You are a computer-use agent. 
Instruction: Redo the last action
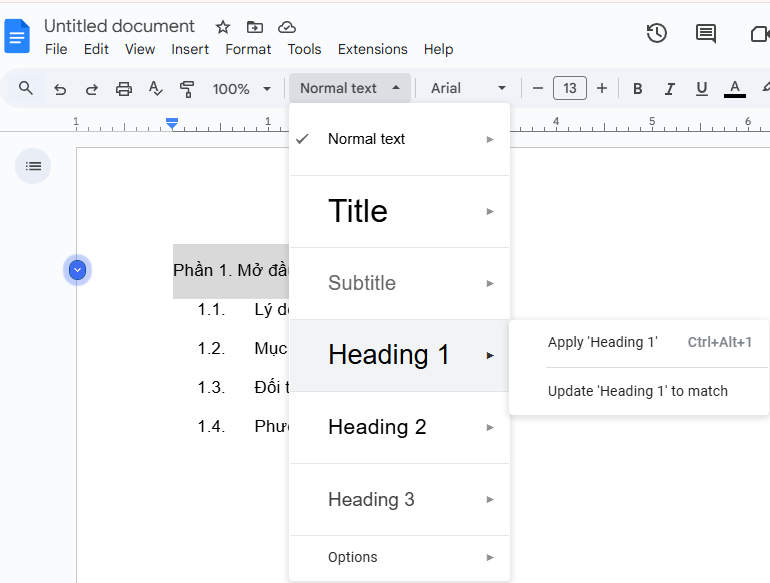[92, 89]
